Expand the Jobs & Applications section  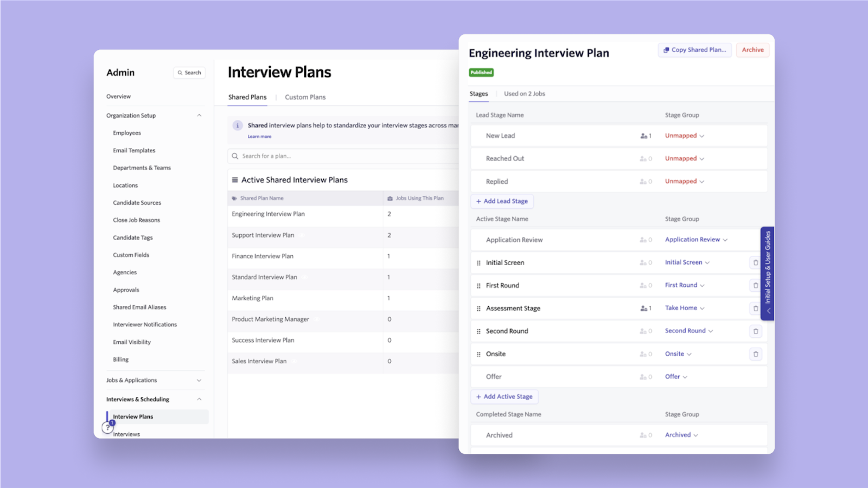(199, 380)
